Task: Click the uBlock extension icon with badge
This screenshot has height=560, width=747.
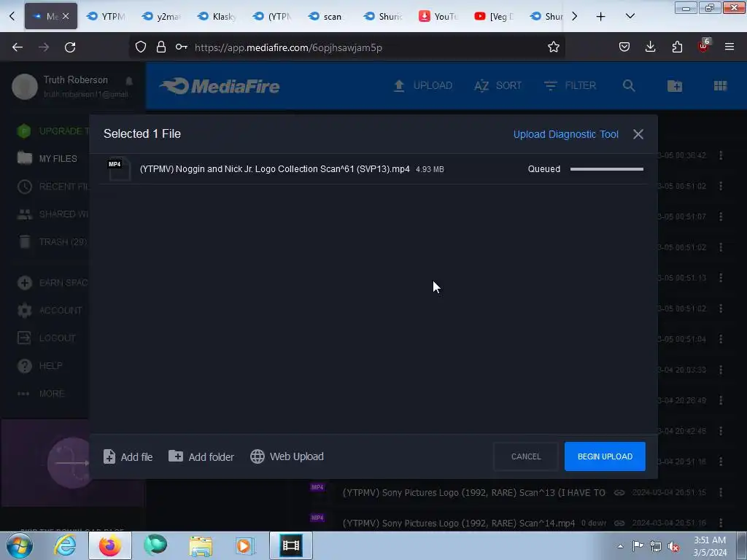Action: (x=704, y=46)
